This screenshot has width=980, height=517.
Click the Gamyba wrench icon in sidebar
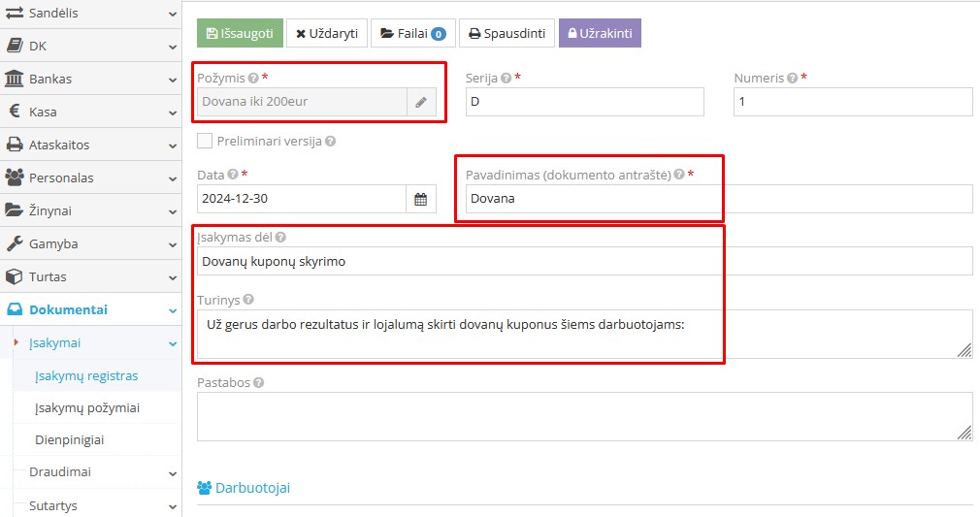coord(15,243)
